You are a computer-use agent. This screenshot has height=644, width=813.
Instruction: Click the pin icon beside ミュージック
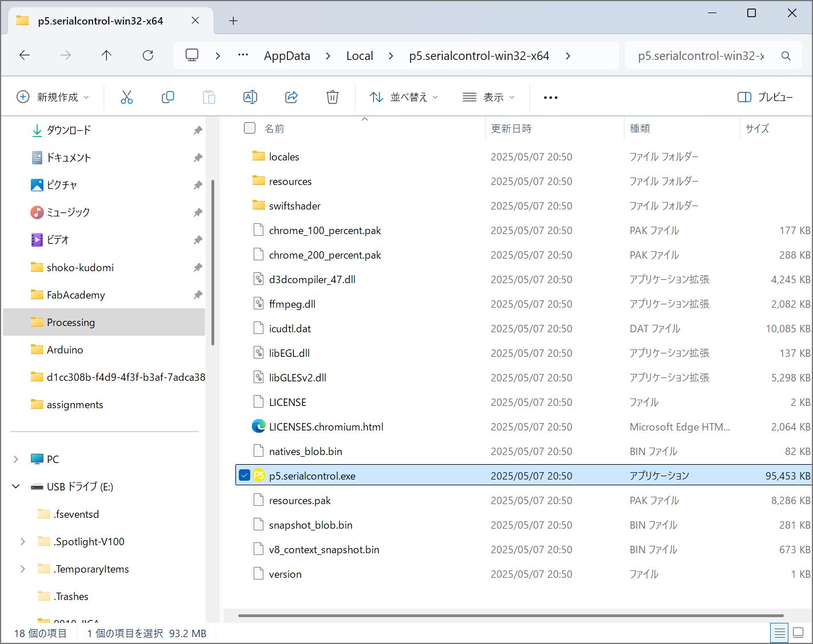pos(198,212)
